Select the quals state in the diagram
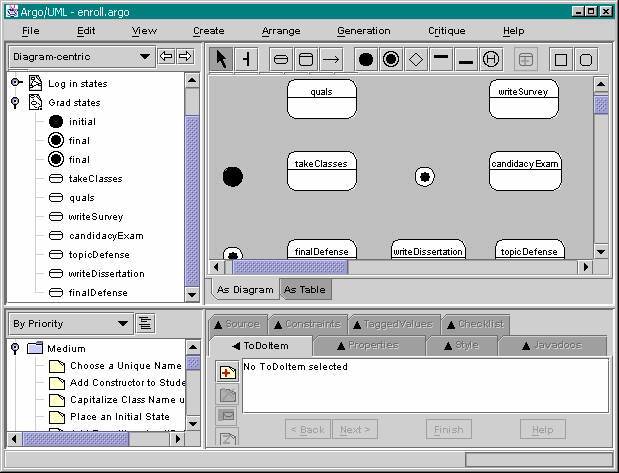 (322, 99)
